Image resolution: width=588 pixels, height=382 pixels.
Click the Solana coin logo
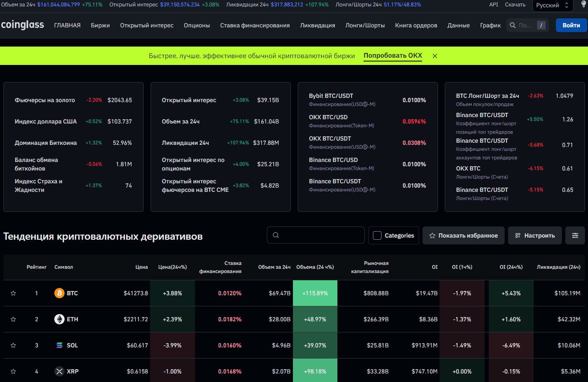(59, 345)
